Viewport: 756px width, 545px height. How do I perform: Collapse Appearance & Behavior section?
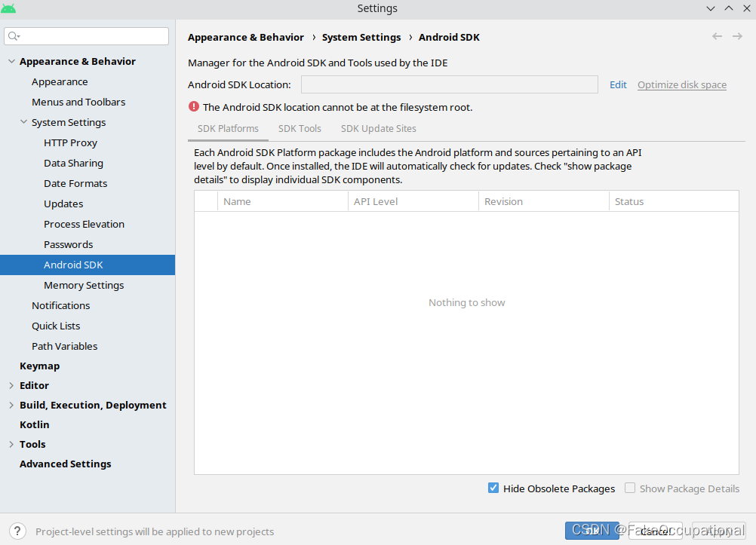pos(11,61)
